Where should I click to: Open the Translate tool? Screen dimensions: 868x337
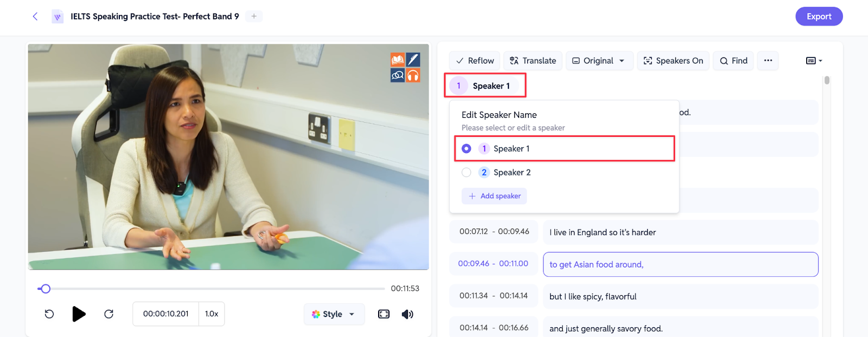pos(533,61)
